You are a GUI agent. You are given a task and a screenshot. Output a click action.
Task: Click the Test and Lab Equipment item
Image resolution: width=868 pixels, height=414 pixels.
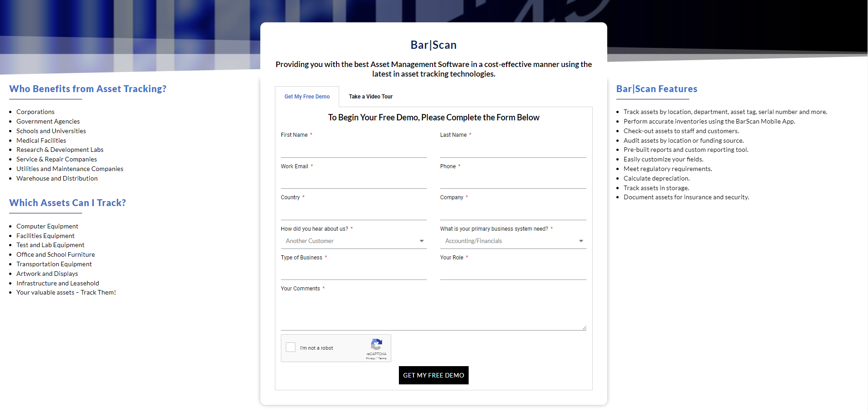(50, 245)
